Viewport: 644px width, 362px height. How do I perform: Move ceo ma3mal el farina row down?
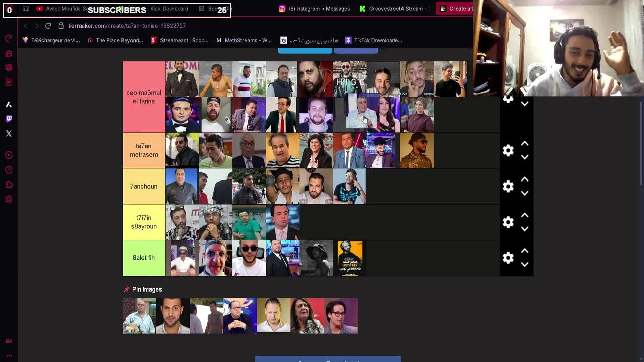(525, 104)
